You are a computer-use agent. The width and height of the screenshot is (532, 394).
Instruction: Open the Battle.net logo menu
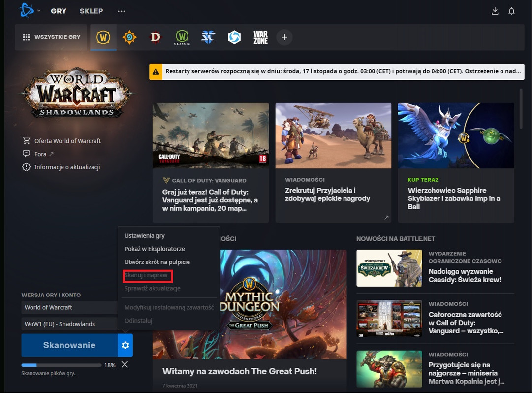pyautogui.click(x=27, y=10)
